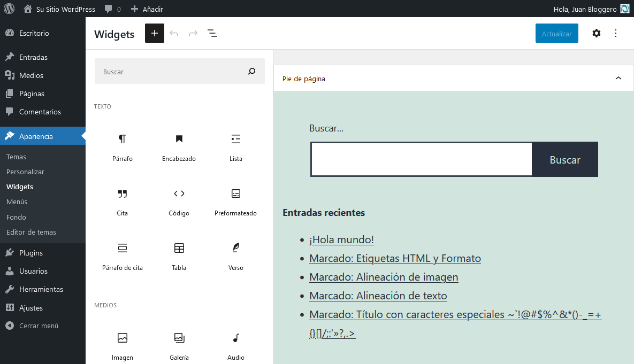Click the Buscar search button in the preview

[564, 159]
